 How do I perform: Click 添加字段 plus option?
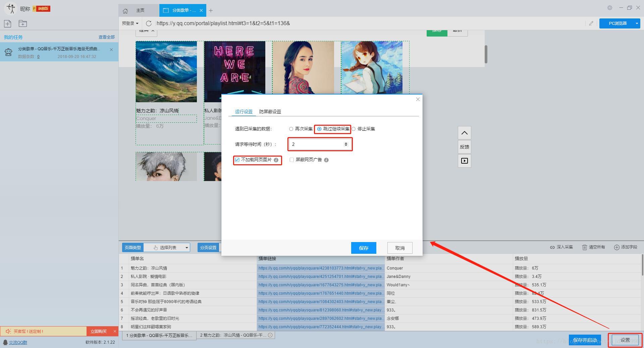click(x=626, y=247)
